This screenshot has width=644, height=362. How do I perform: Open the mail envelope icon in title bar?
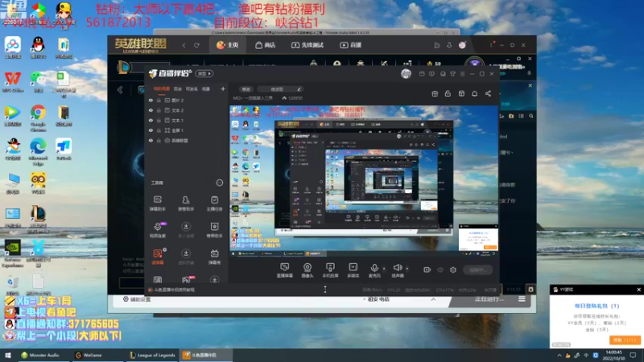pos(422,74)
